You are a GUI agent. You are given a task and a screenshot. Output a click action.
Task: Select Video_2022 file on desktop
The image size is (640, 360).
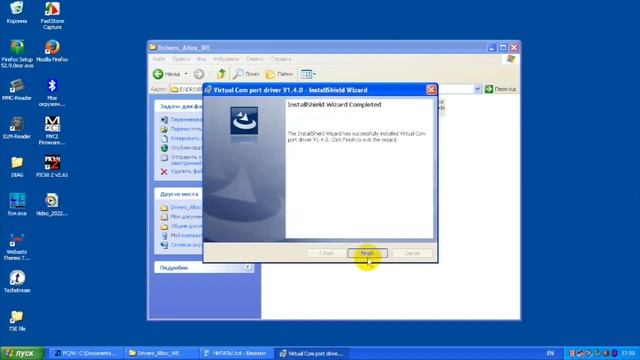(x=52, y=205)
